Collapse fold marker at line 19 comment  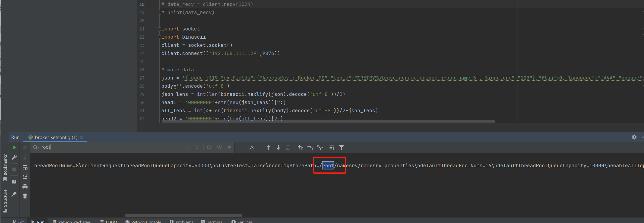[159, 13]
